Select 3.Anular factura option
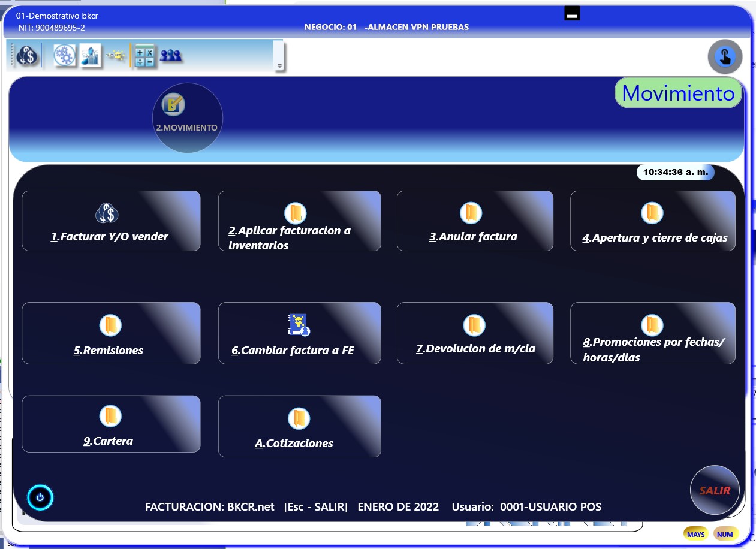Image resolution: width=756 pixels, height=549 pixels. pos(474,221)
